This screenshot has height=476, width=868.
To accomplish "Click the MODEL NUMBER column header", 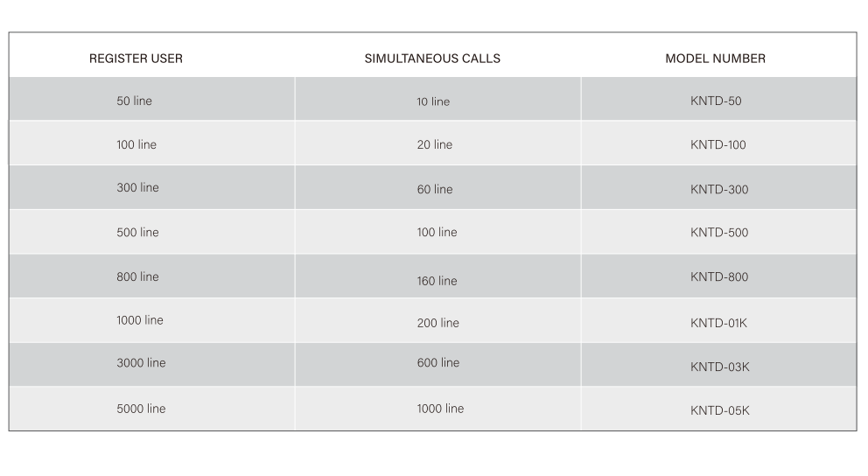I will click(715, 59).
